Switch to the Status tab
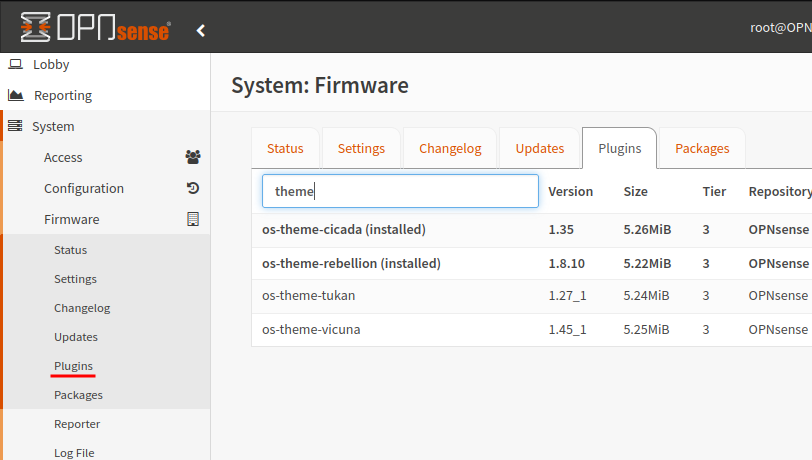 click(285, 148)
